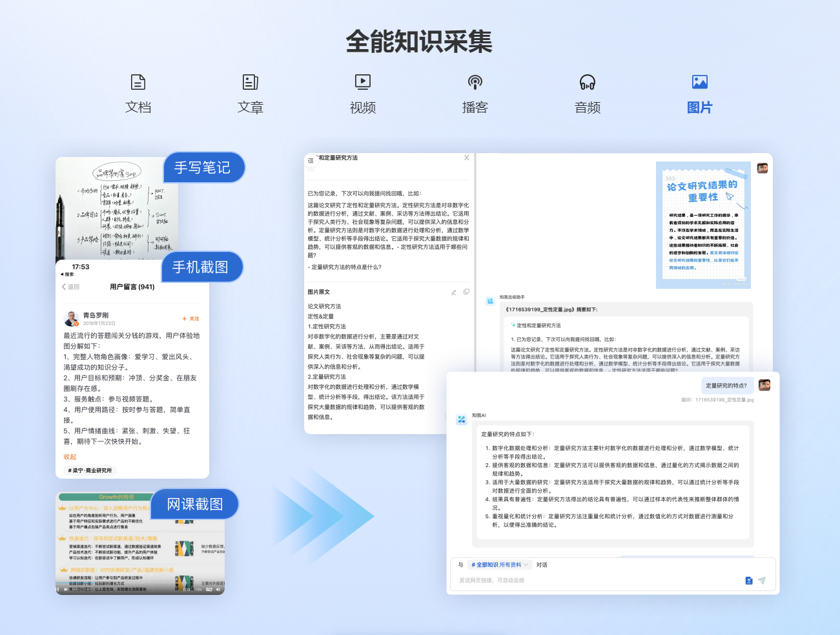Open the 论文研究结果的重要性 image attachment

click(x=703, y=225)
